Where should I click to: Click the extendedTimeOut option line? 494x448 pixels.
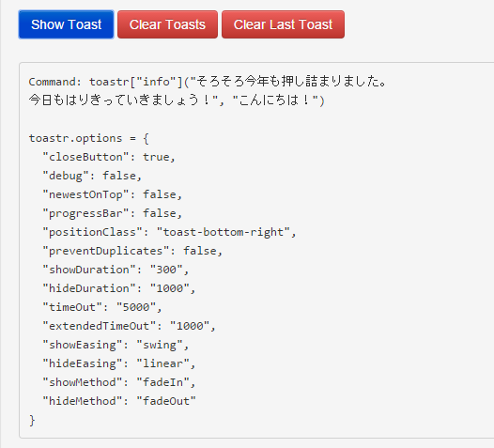[x=129, y=326]
